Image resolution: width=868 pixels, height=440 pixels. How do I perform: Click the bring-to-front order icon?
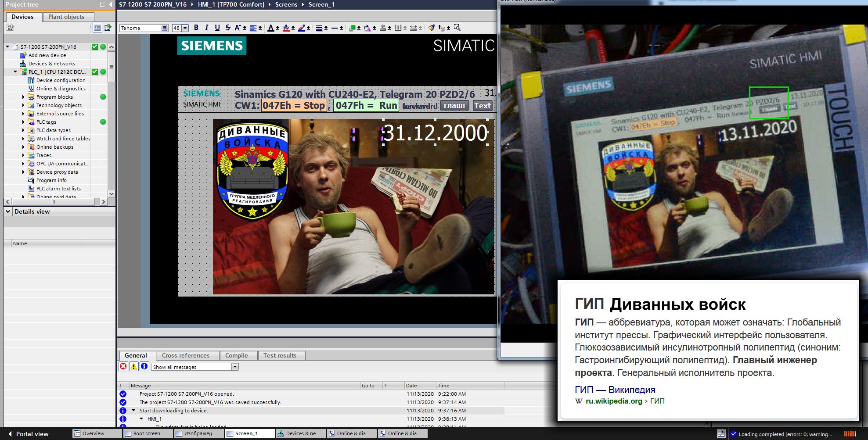(352, 28)
